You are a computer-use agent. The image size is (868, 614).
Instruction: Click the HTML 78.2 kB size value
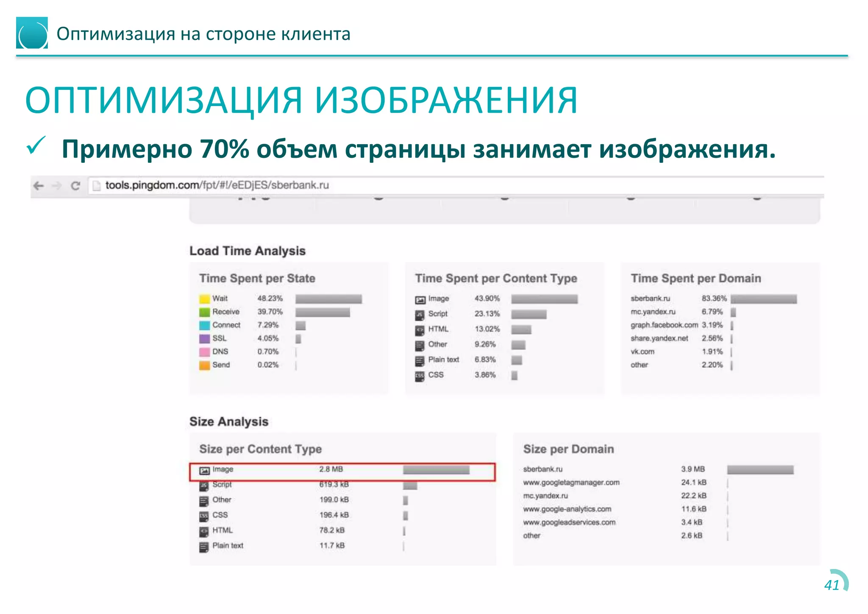tap(332, 530)
